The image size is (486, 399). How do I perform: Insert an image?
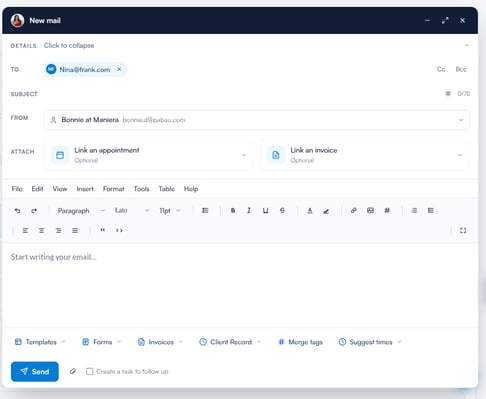click(370, 210)
